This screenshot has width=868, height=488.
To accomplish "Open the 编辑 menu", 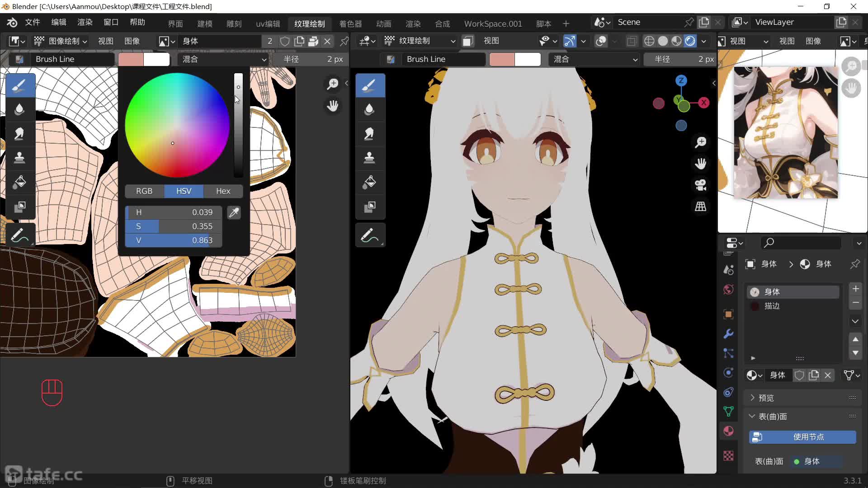I will pyautogui.click(x=59, y=22).
